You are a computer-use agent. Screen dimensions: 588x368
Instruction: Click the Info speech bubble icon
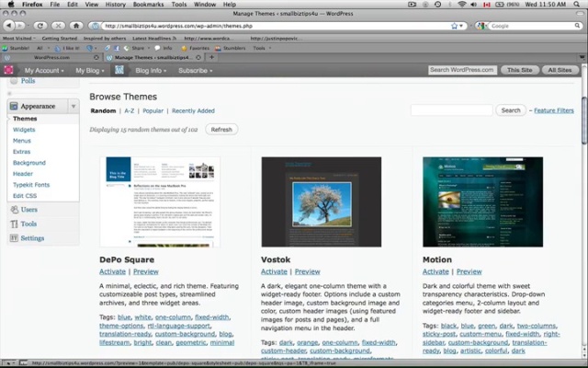157,48
